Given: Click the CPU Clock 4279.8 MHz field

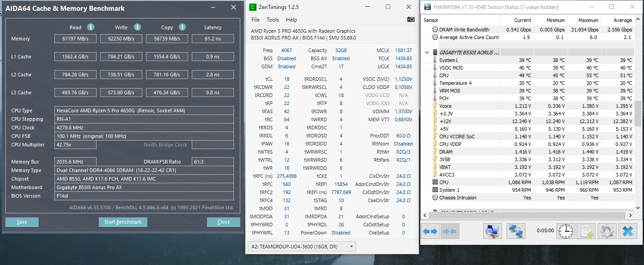Looking at the screenshot, I should 144,128.
